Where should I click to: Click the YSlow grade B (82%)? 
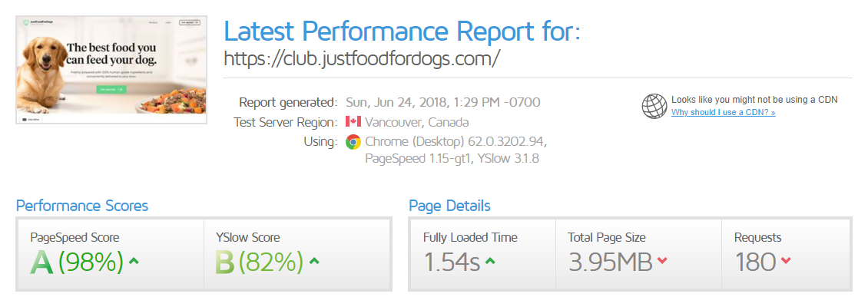coord(259,262)
